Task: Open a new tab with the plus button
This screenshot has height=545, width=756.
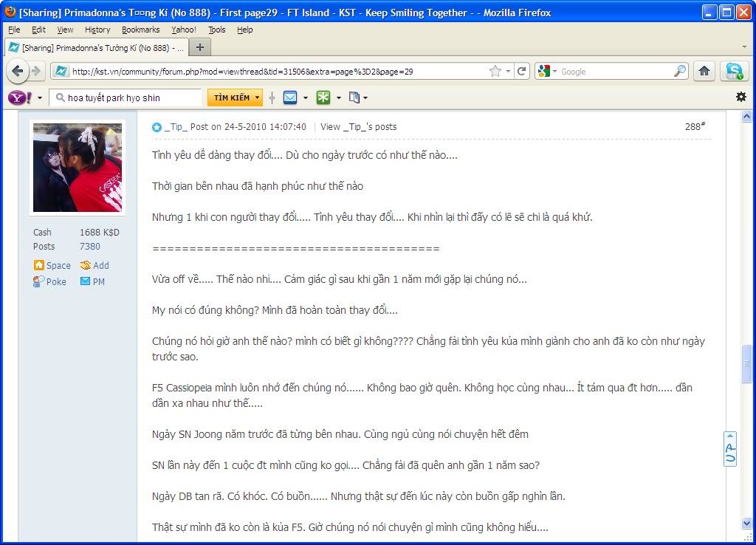Action: pos(199,47)
